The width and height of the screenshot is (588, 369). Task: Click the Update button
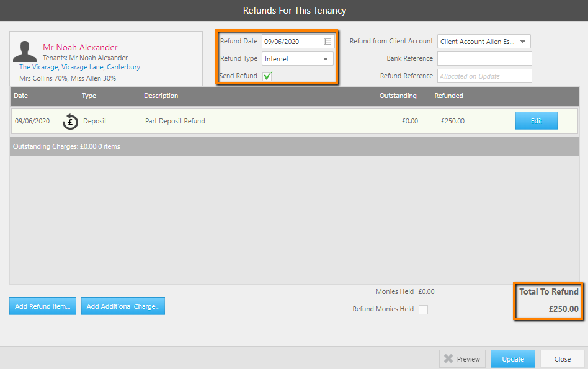[x=512, y=359]
